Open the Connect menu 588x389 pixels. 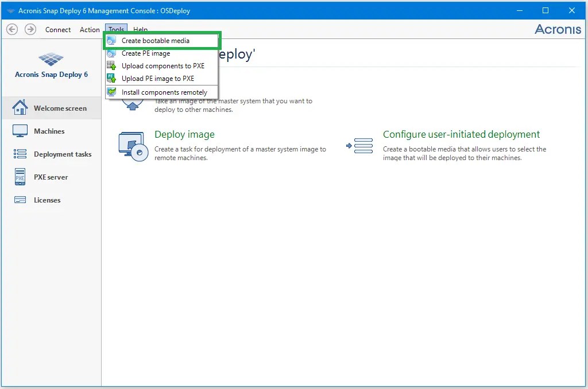click(58, 30)
